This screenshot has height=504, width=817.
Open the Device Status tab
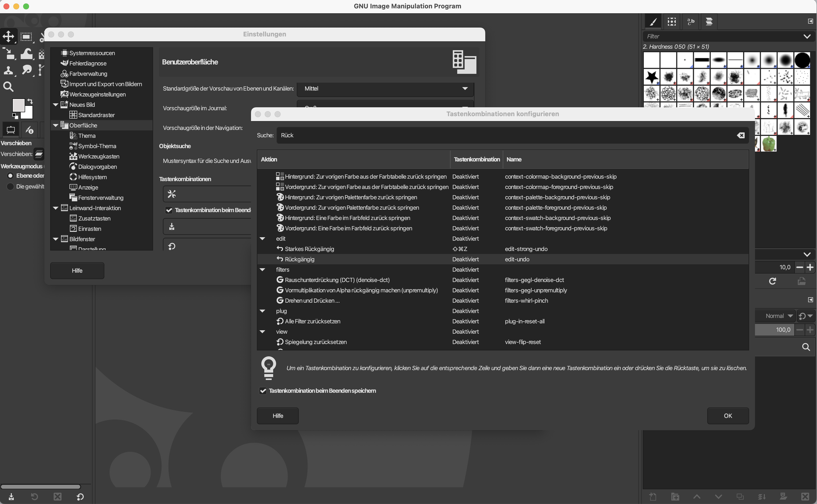29,130
